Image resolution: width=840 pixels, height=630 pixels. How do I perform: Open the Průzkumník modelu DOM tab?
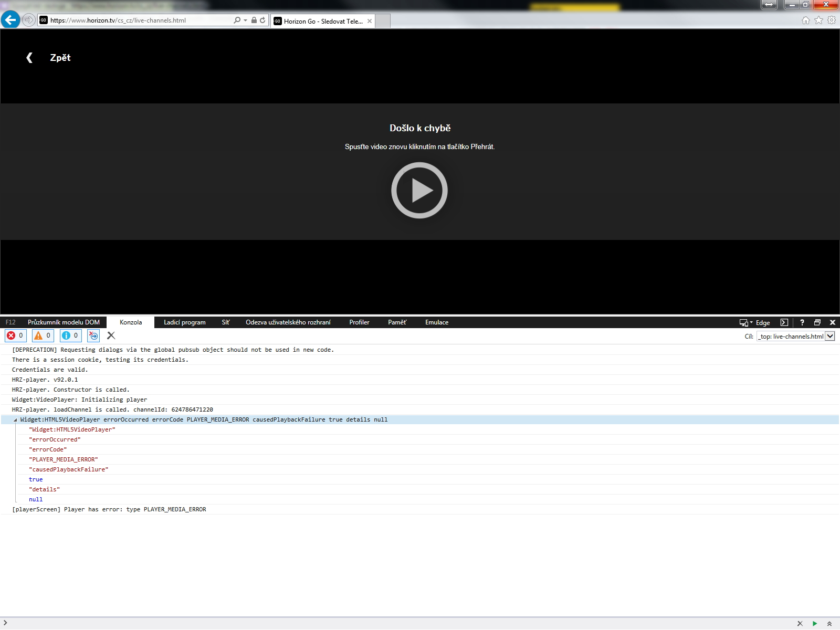(64, 322)
